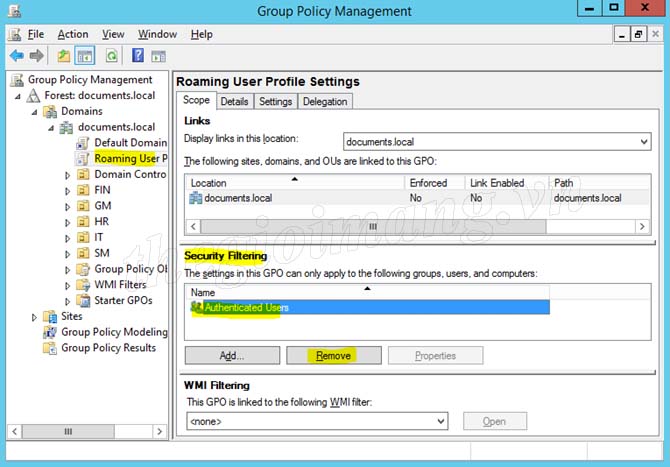Click the Group Policy Results icon

coord(50,348)
